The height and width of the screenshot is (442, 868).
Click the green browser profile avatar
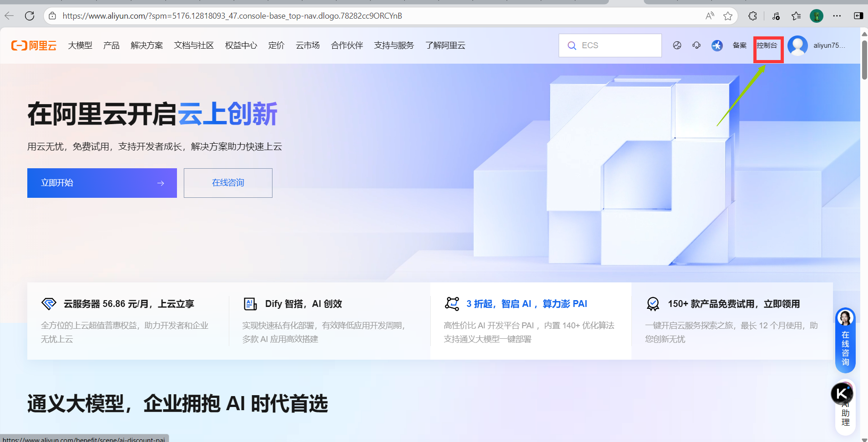click(x=817, y=16)
